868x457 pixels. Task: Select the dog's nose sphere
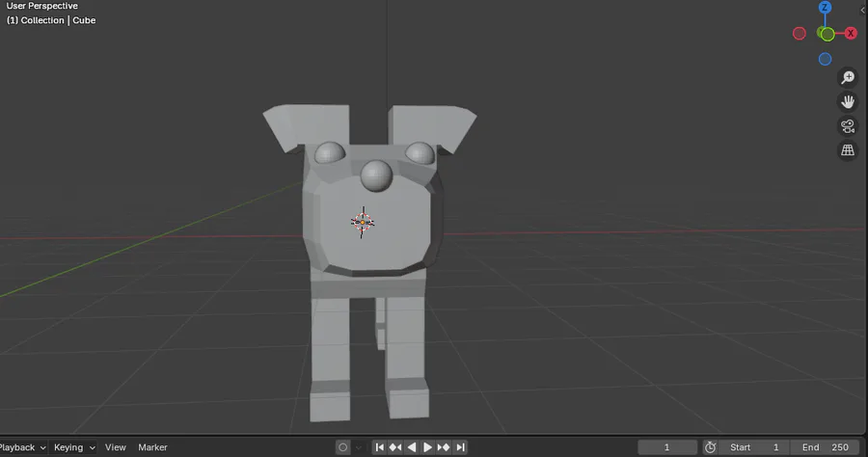tap(376, 175)
